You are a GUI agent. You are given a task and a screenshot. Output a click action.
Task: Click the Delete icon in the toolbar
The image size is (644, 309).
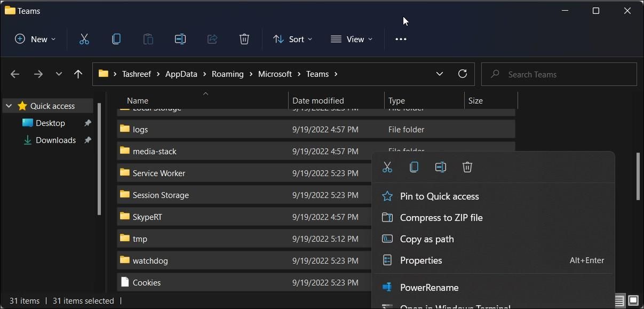244,38
